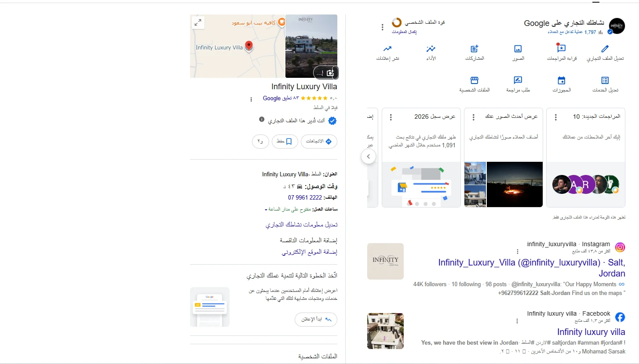The width and height of the screenshot is (639, 364).
Task: Open تعديل معلومات نشاطك التجاري link
Action: [301, 225]
